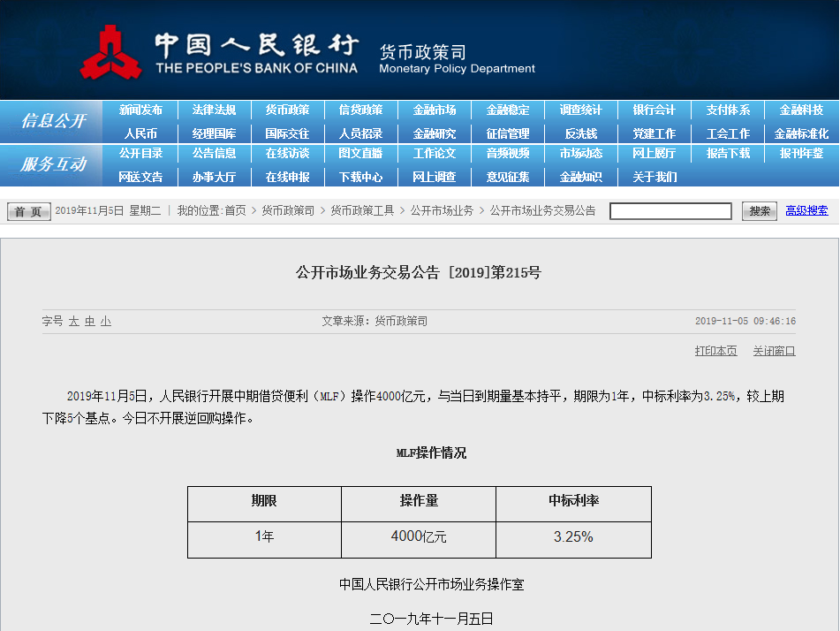Open the 新闻发布 menu item
The height and width of the screenshot is (631, 840).
(140, 110)
